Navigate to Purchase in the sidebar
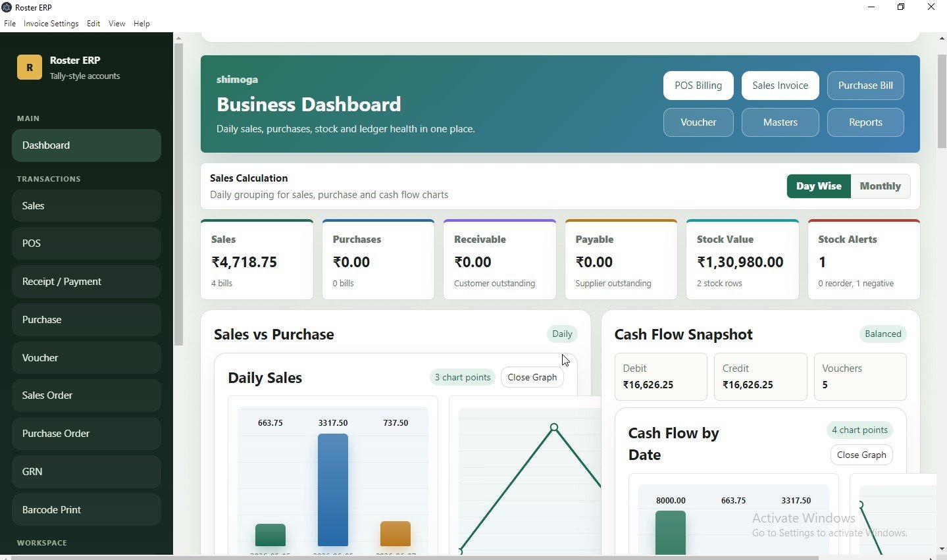 point(86,320)
